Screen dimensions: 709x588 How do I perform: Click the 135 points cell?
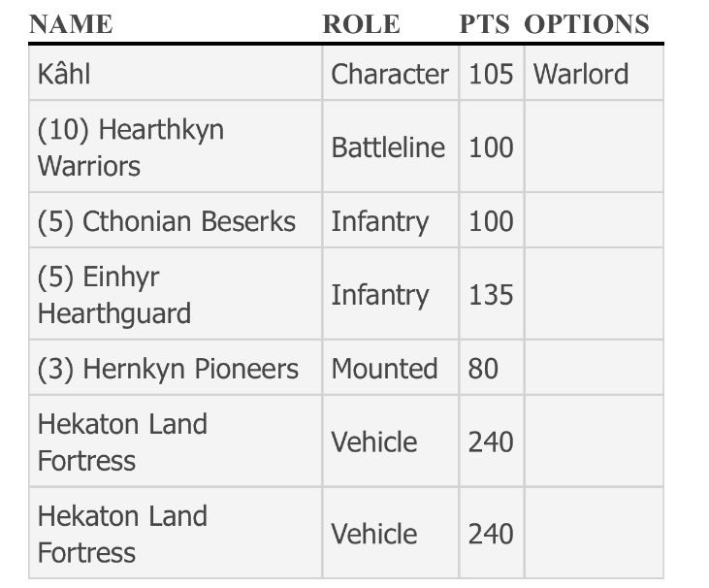491,295
